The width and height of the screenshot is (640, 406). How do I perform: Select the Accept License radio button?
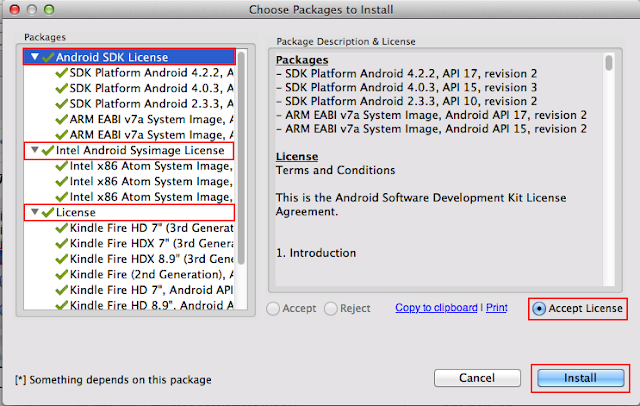pos(539,309)
